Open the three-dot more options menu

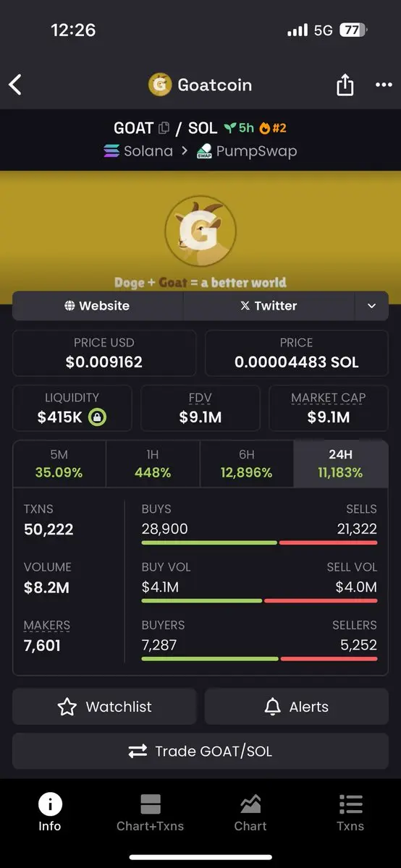pos(384,85)
